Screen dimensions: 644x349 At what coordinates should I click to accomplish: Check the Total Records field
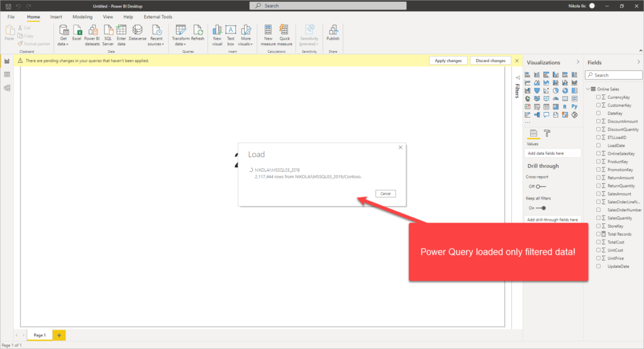coord(599,234)
